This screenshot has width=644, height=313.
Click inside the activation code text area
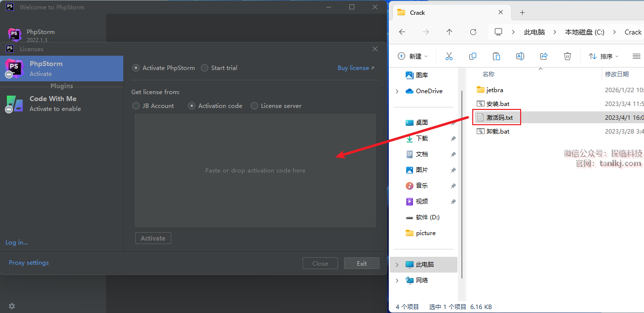255,170
